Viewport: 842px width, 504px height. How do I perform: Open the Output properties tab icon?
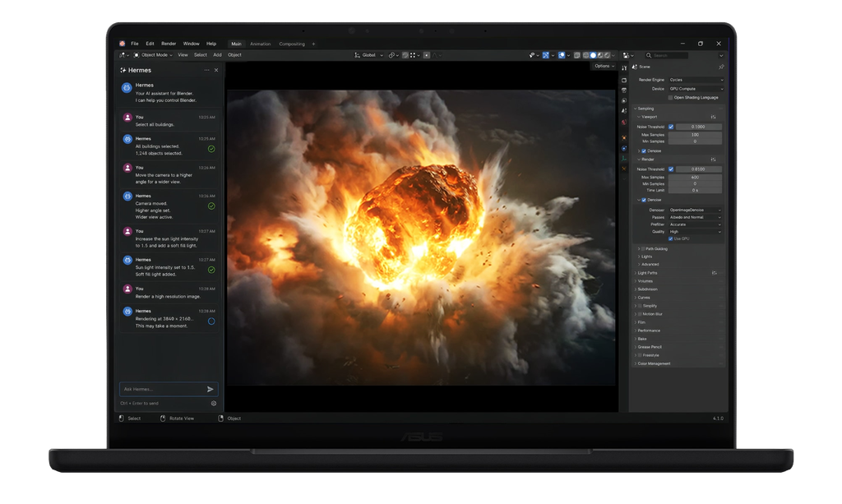coord(624,90)
